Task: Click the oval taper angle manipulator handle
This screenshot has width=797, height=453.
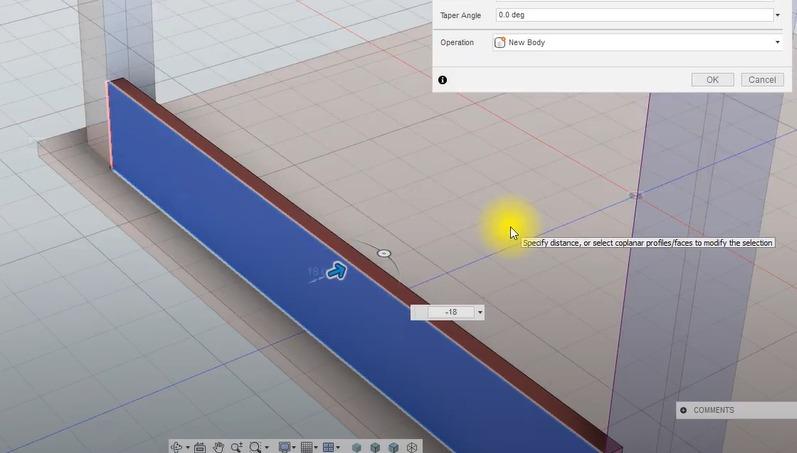Action: [384, 253]
